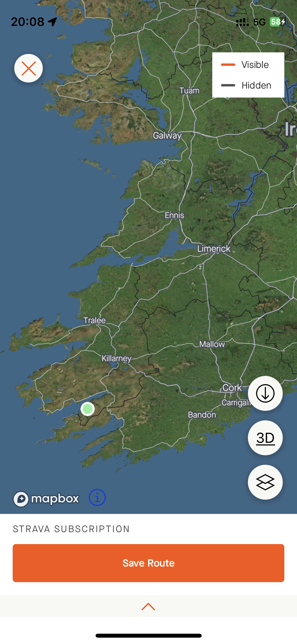Tap the battery indicator icon
This screenshot has width=297, height=644.
[x=277, y=22]
